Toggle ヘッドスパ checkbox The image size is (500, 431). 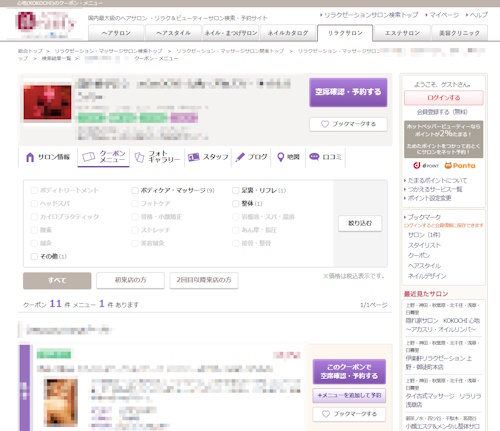[34, 204]
